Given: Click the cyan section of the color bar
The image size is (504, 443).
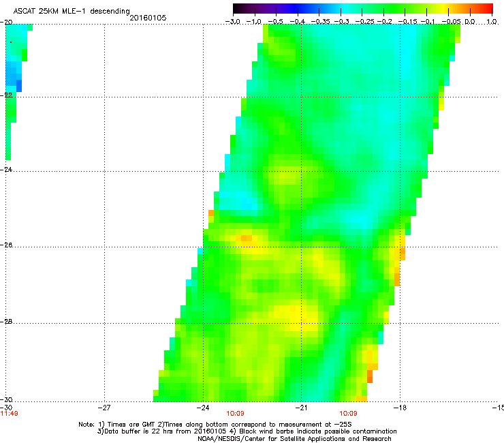Looking at the screenshot, I should point(345,8).
